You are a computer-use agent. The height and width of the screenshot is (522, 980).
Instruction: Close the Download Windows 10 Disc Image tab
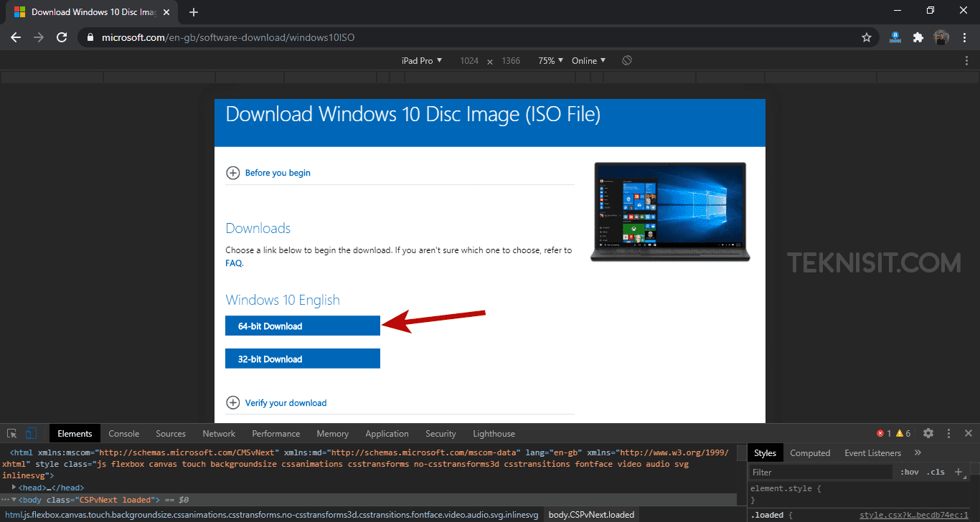click(x=167, y=12)
